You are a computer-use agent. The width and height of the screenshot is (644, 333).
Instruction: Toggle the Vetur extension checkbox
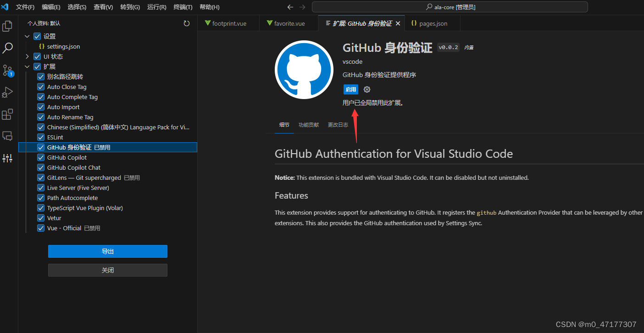click(41, 218)
